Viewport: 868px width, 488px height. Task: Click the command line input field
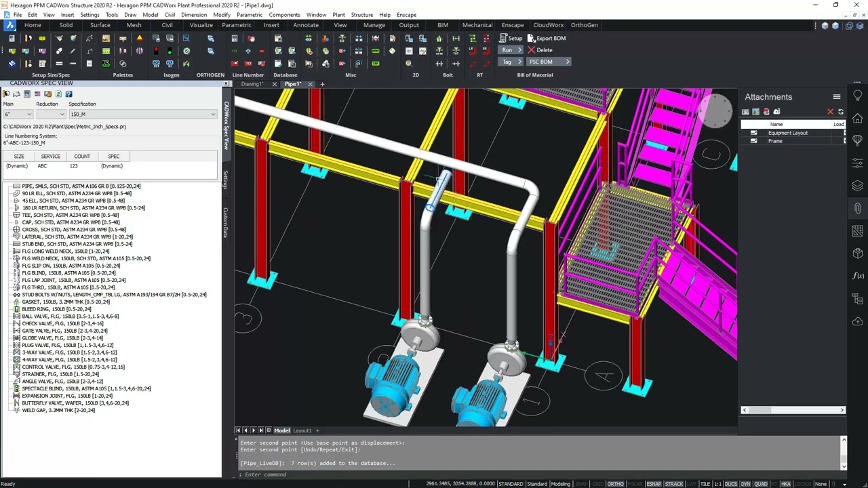click(539, 474)
